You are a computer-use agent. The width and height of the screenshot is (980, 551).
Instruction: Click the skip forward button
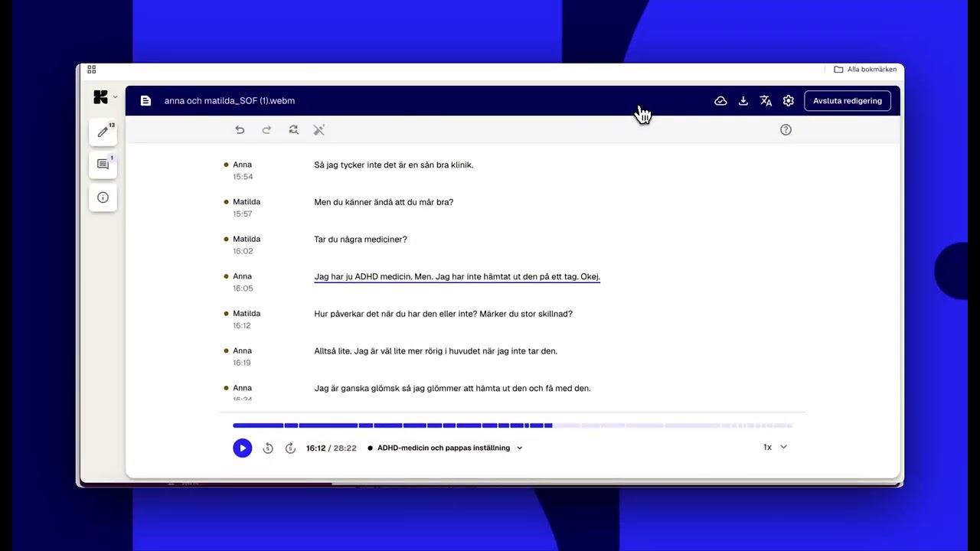tap(290, 448)
